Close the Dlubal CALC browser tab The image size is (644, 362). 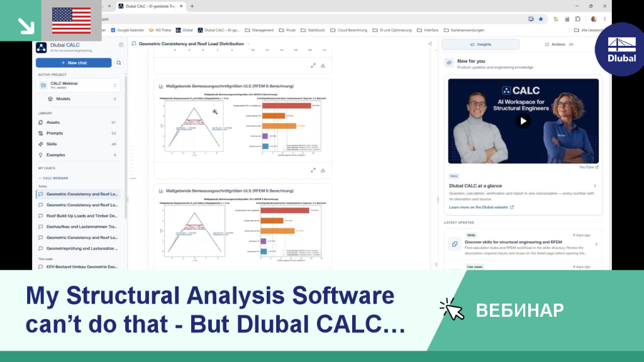(x=181, y=6)
